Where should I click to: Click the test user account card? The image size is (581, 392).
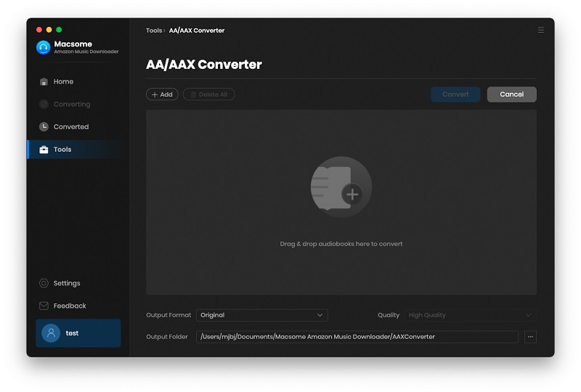78,333
